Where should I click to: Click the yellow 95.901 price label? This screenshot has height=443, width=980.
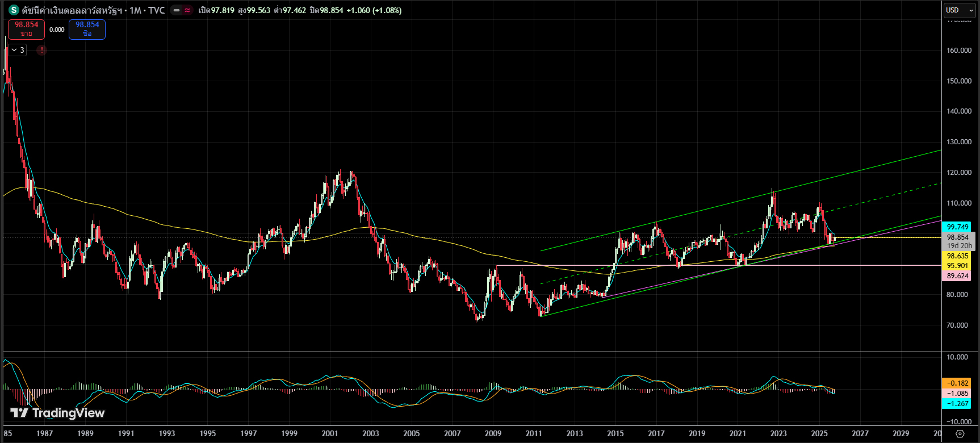(958, 266)
